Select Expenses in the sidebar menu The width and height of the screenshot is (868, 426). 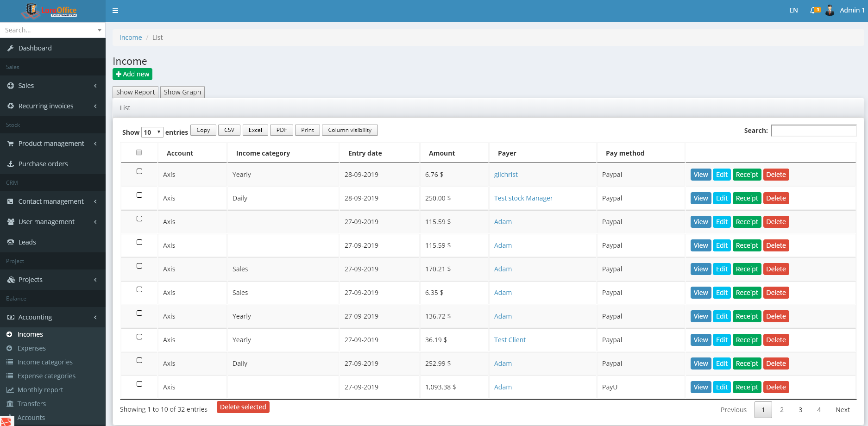[x=31, y=348]
